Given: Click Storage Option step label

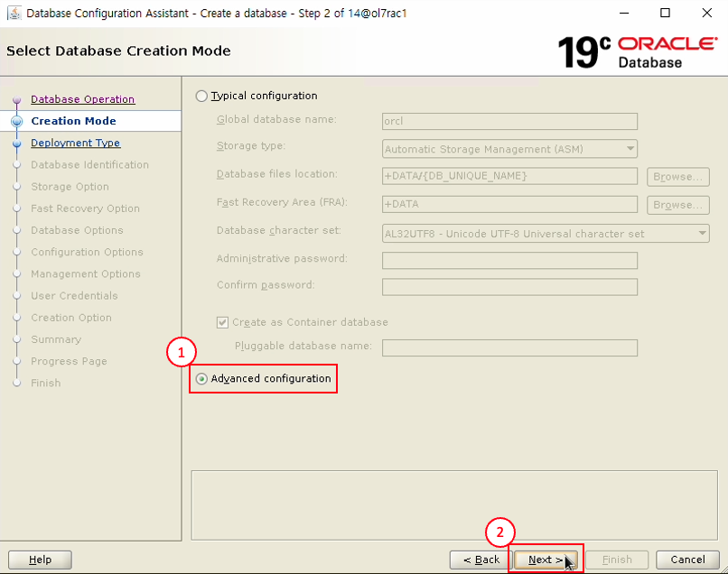Looking at the screenshot, I should tap(70, 187).
